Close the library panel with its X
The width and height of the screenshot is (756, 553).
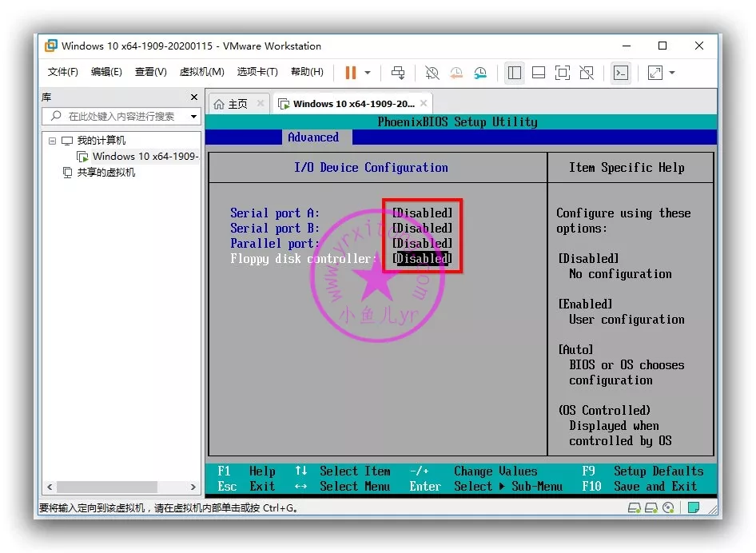[193, 97]
